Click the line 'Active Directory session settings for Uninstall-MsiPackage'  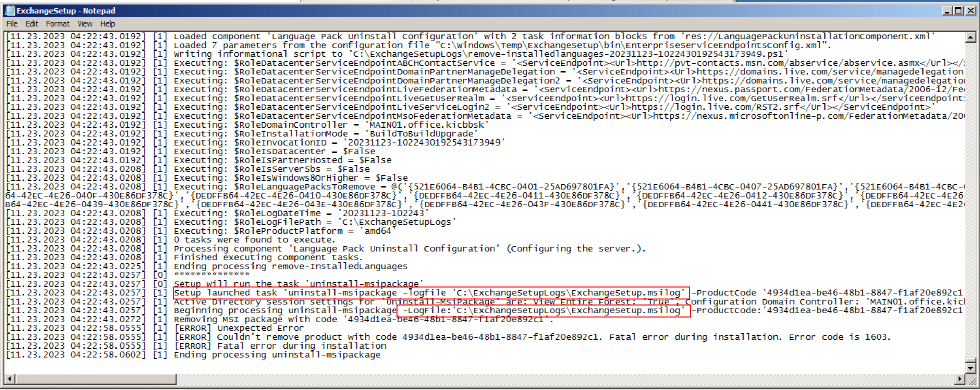pyautogui.click(x=485, y=302)
